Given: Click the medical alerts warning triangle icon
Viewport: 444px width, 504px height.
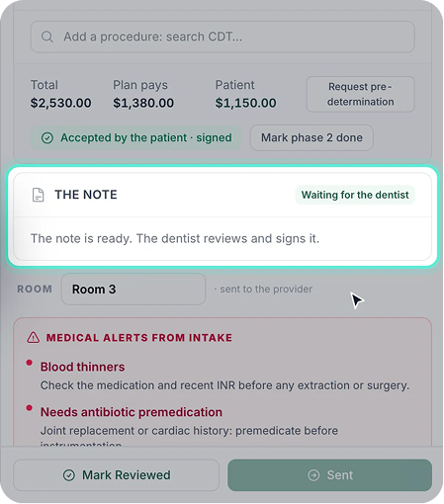Looking at the screenshot, I should tap(34, 338).
